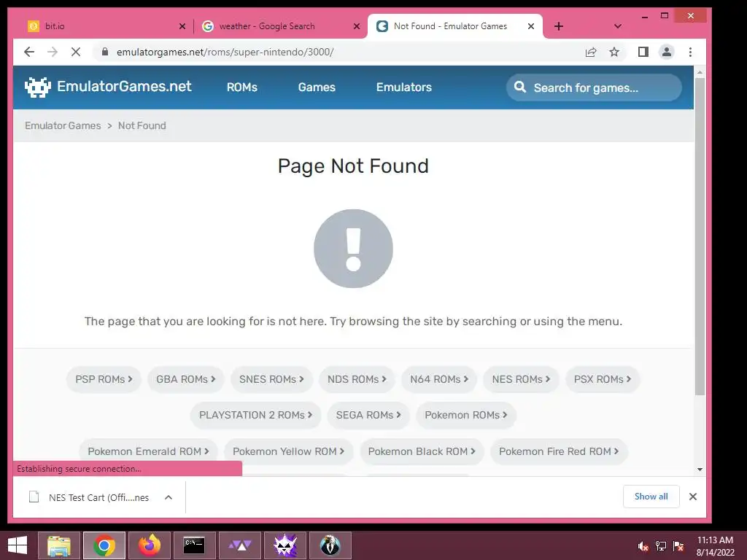Click the muted volume tray icon
Image resolution: width=747 pixels, height=560 pixels.
[x=643, y=546]
